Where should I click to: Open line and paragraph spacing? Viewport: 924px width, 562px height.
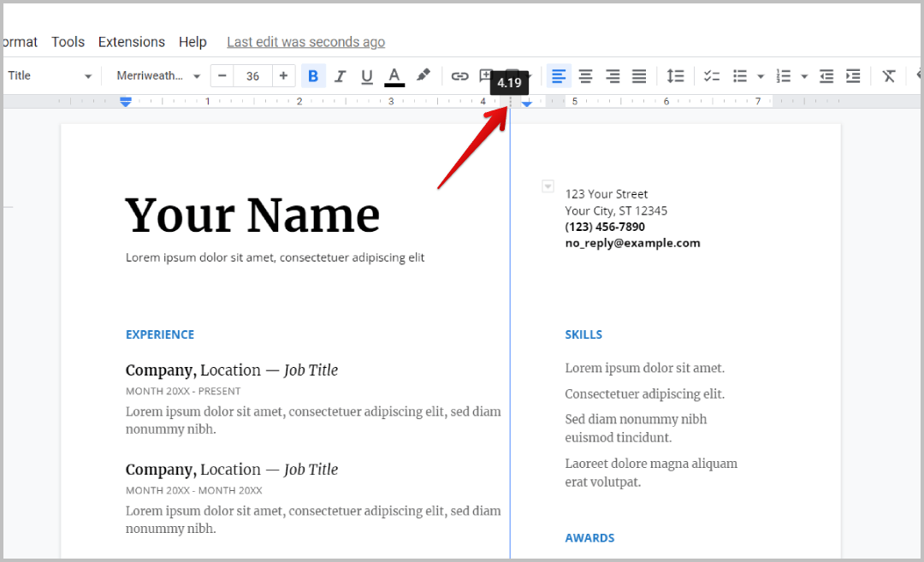[x=676, y=76]
